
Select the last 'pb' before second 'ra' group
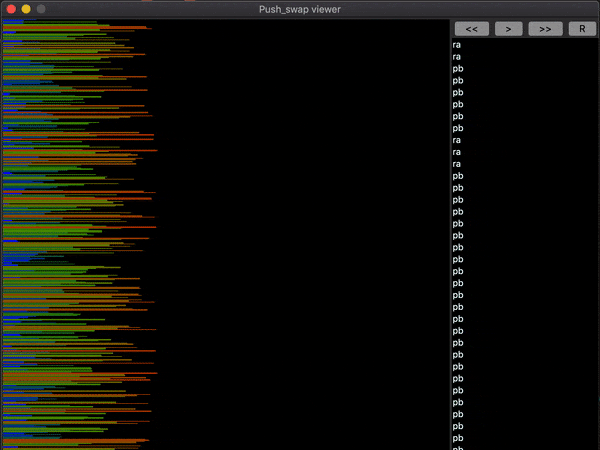[x=458, y=128]
